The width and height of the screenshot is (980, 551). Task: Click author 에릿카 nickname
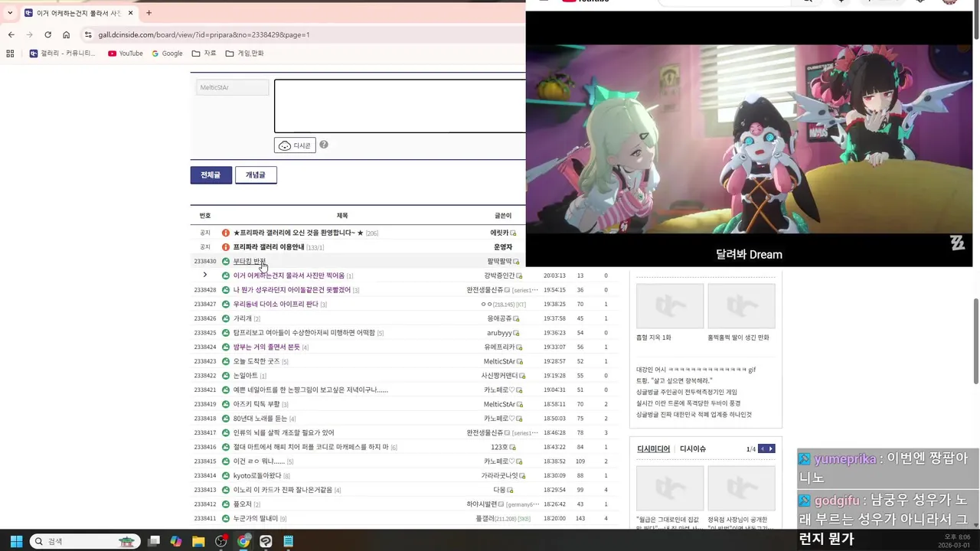click(499, 233)
